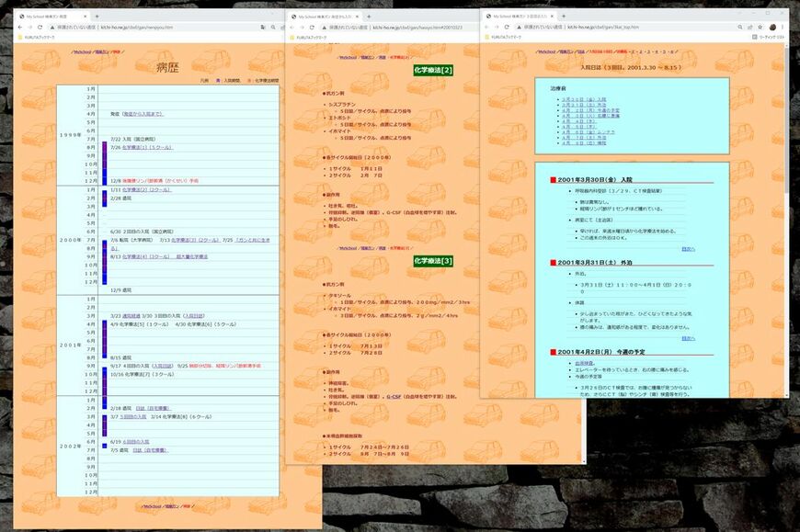Click the address bar of the middle 化学療法 window
Viewport: 800px width, 532px height.
[398, 27]
